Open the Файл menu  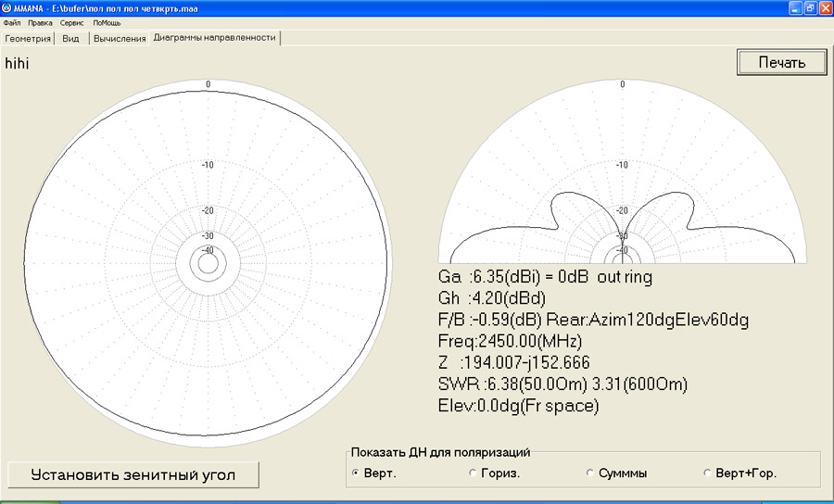point(12,23)
